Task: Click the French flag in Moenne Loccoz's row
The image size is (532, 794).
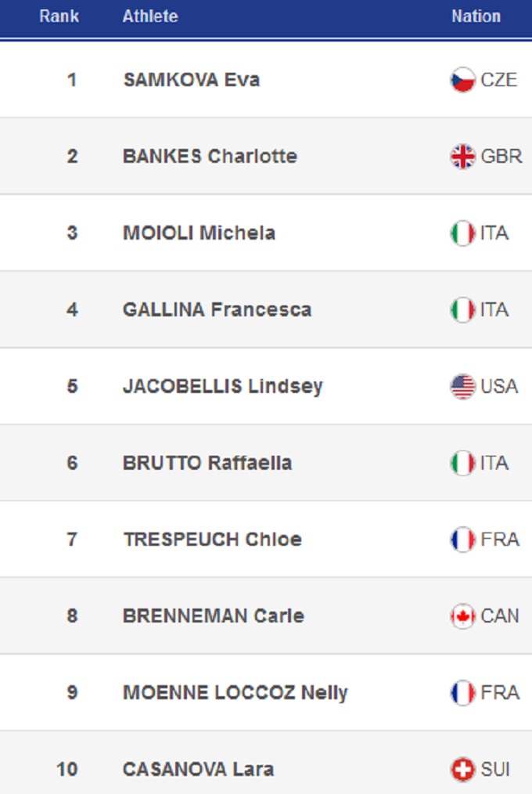Action: (463, 693)
